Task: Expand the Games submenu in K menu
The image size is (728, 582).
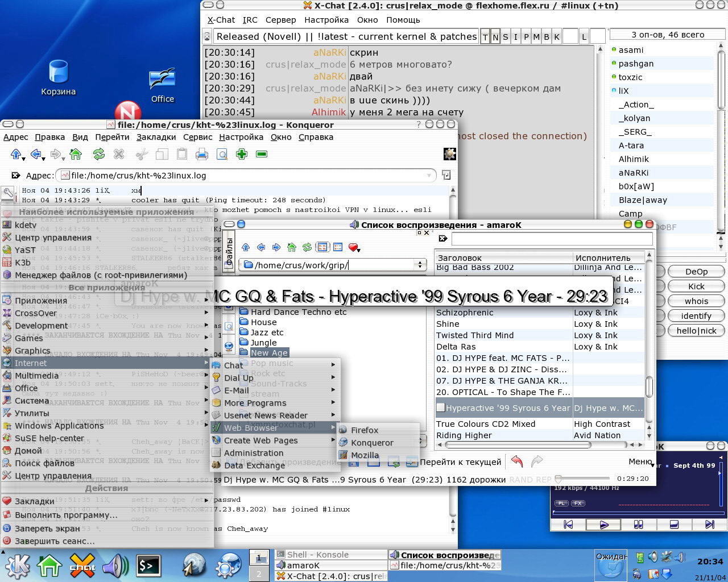Action: [107, 338]
